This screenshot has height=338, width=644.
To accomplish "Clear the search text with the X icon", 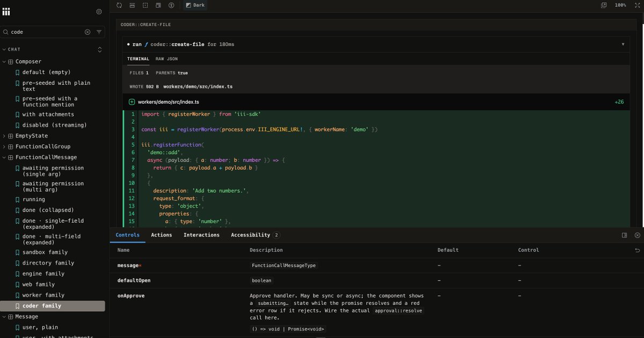I will coord(87,32).
